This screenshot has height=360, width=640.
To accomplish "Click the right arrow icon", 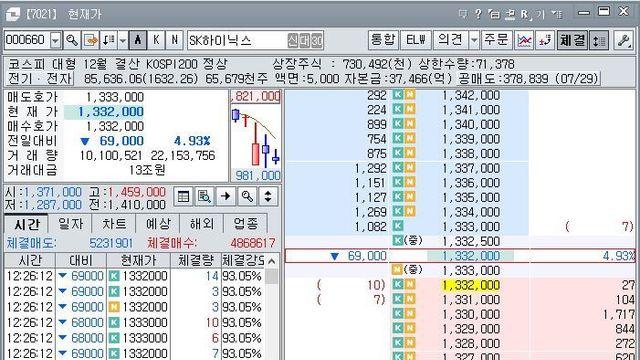I will click(x=226, y=196).
